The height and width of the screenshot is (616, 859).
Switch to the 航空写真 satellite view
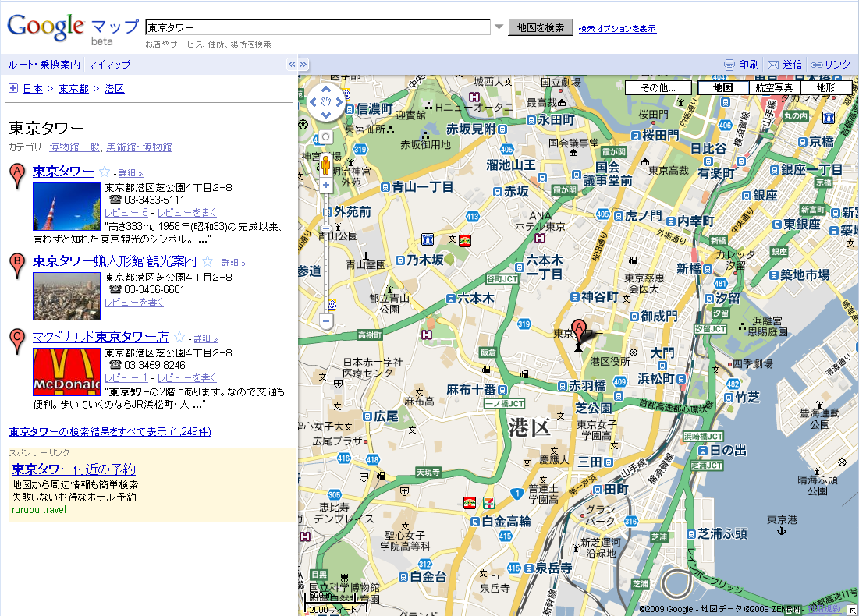click(x=774, y=87)
